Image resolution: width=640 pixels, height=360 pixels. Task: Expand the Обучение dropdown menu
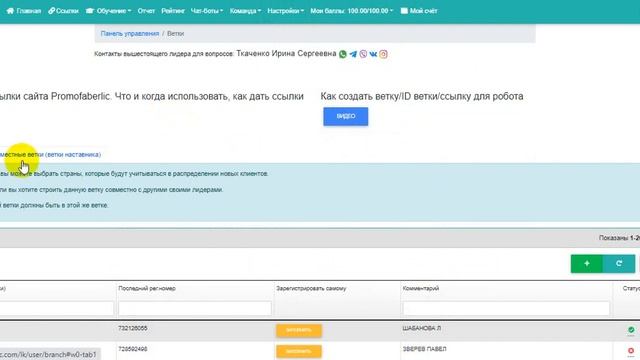[x=109, y=11]
